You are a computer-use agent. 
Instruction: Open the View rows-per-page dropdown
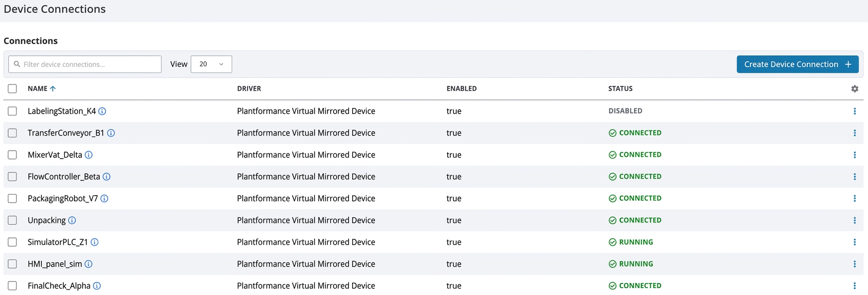pyautogui.click(x=211, y=64)
